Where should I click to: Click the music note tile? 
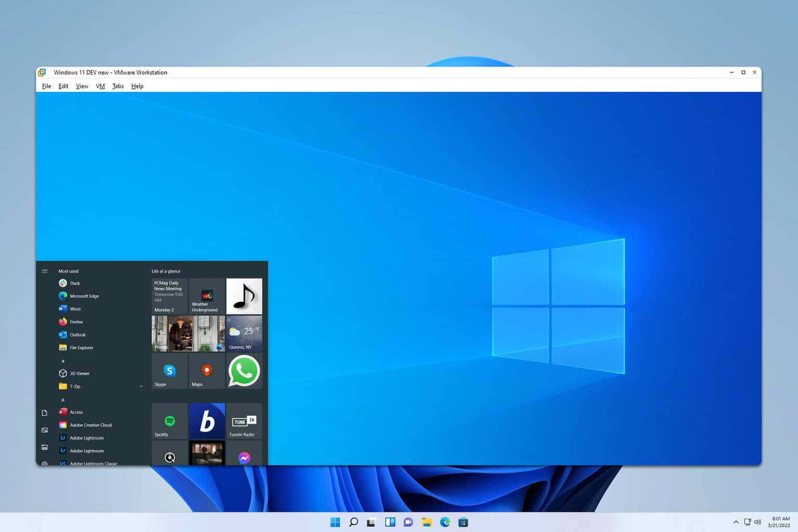pos(244,296)
